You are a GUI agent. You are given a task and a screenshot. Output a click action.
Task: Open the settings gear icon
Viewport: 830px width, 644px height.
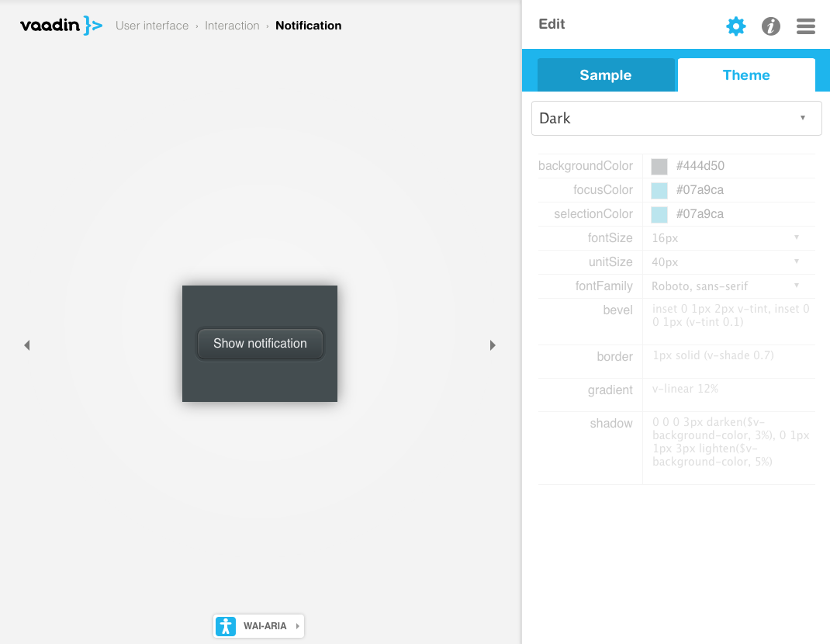[736, 26]
